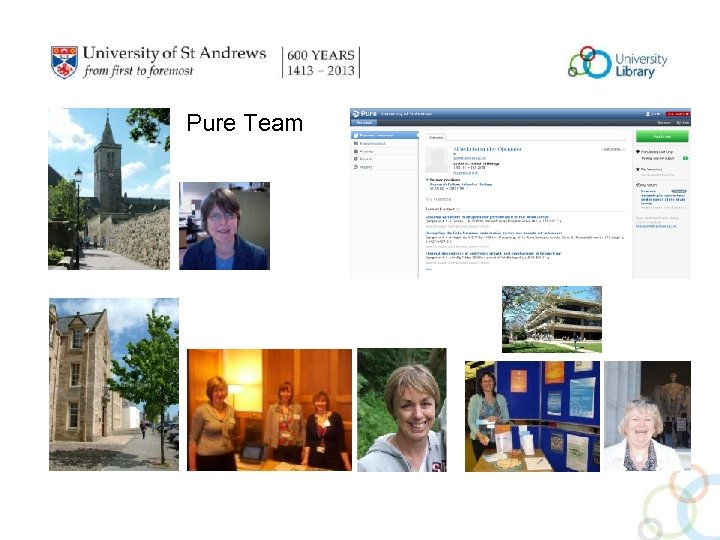Select the portrait photo beneath the Pure Team title
Viewport: 720px width, 540px height.
tap(225, 226)
